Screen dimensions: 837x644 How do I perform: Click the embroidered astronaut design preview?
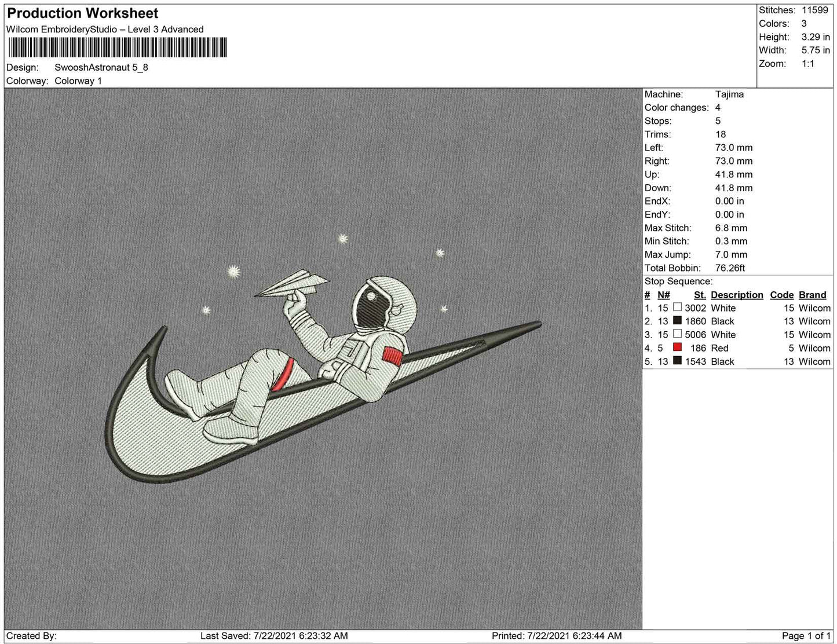[x=323, y=359]
